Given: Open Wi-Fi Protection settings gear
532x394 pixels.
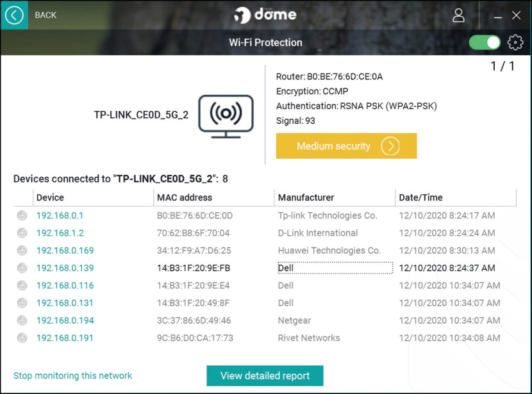Looking at the screenshot, I should point(515,43).
